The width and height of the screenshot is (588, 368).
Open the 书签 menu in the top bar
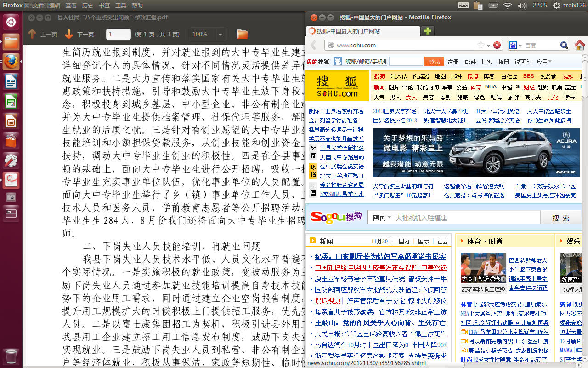(x=104, y=6)
